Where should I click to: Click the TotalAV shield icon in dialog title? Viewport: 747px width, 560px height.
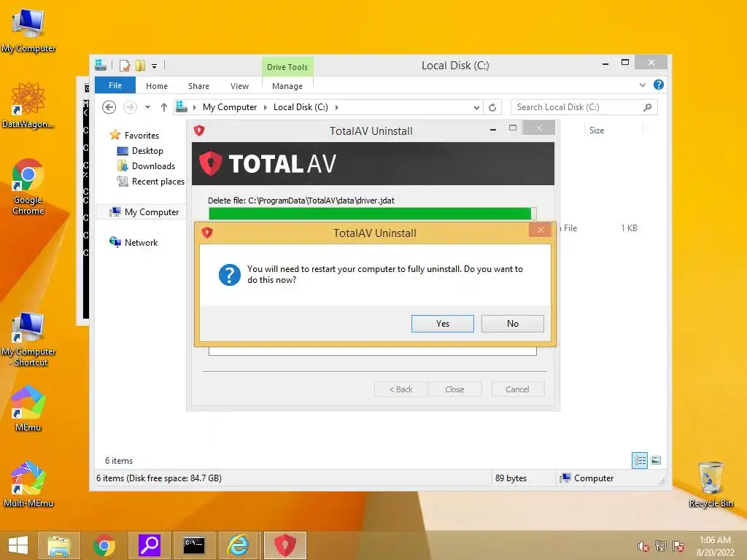[x=207, y=233]
